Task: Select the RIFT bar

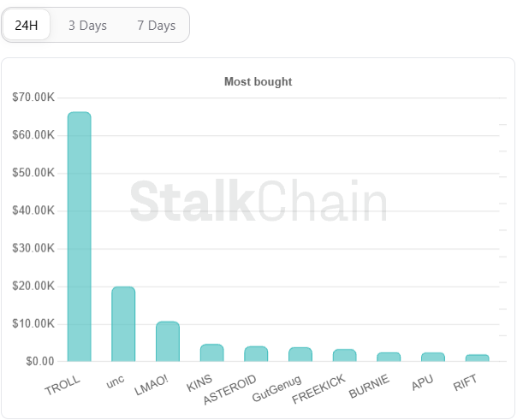Action: click(477, 358)
